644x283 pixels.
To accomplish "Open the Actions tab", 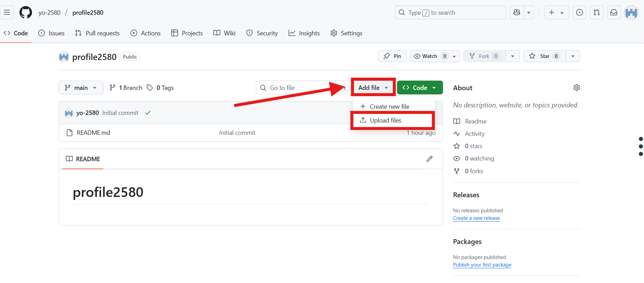I will [145, 33].
